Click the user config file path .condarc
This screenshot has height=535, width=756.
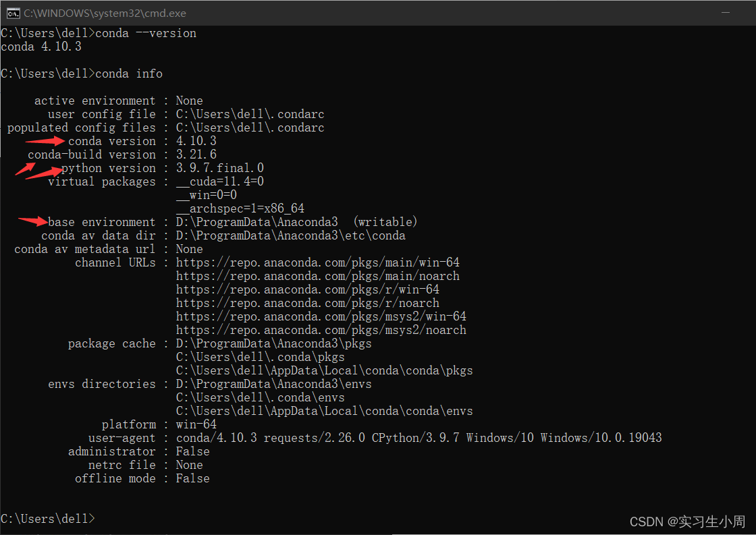250,114
